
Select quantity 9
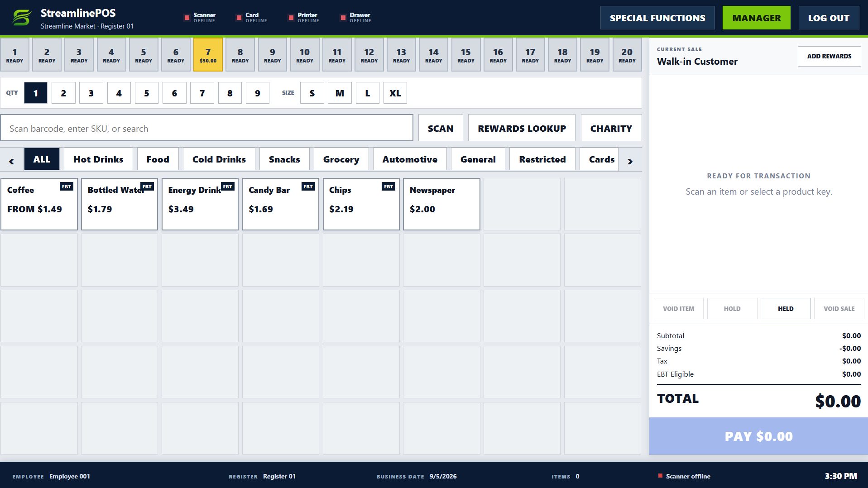pos(258,93)
